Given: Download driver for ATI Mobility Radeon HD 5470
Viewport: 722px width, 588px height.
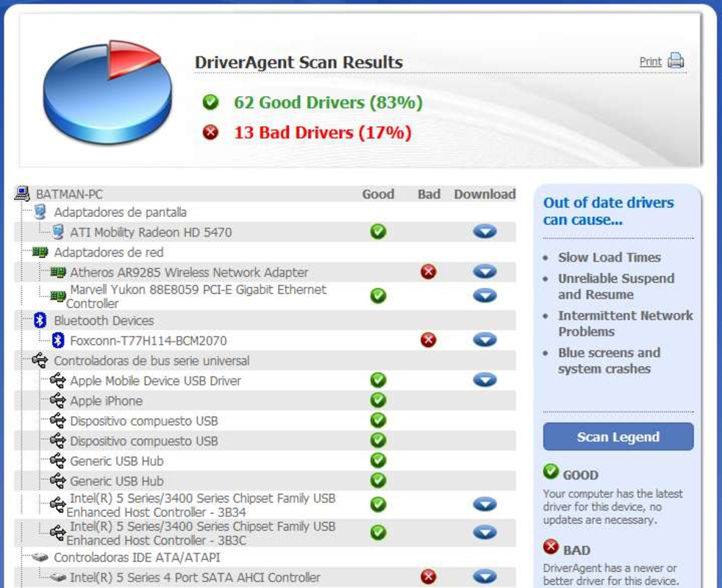Looking at the screenshot, I should coord(485,231).
